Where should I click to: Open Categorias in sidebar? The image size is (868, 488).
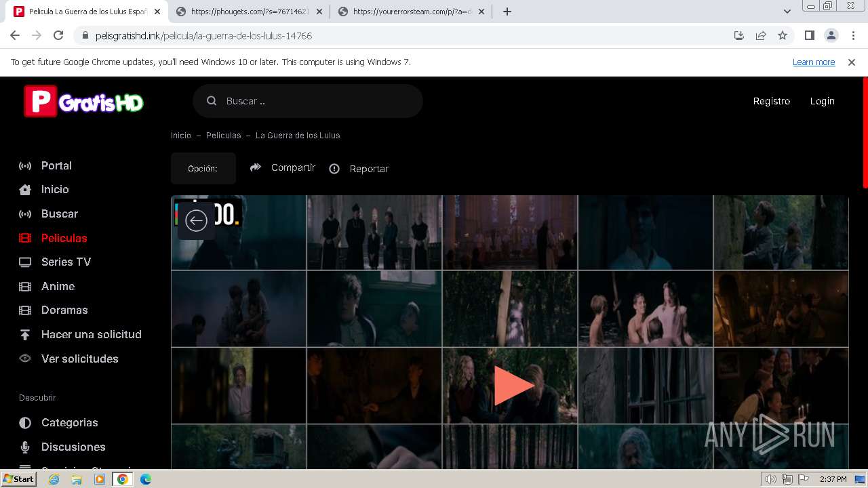point(70,422)
